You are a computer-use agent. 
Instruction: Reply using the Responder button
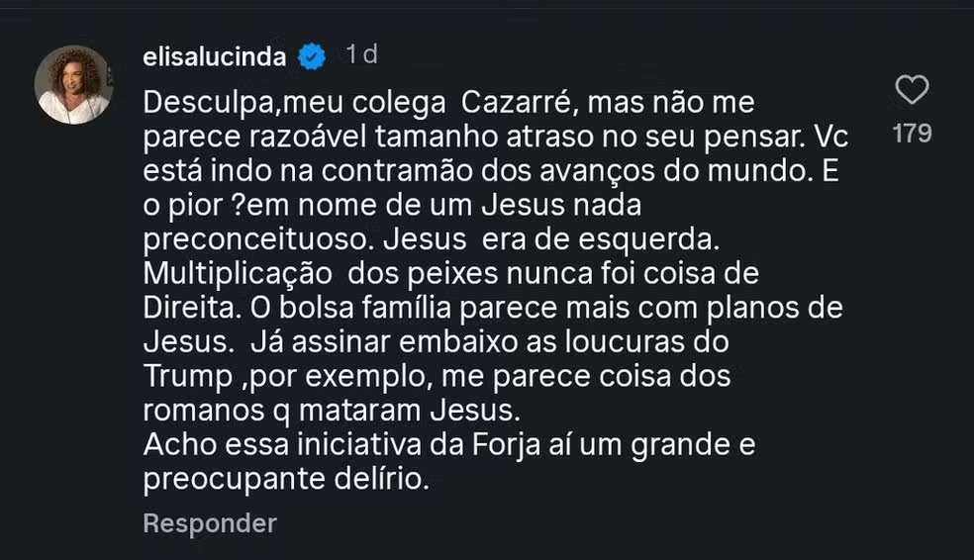click(x=210, y=523)
